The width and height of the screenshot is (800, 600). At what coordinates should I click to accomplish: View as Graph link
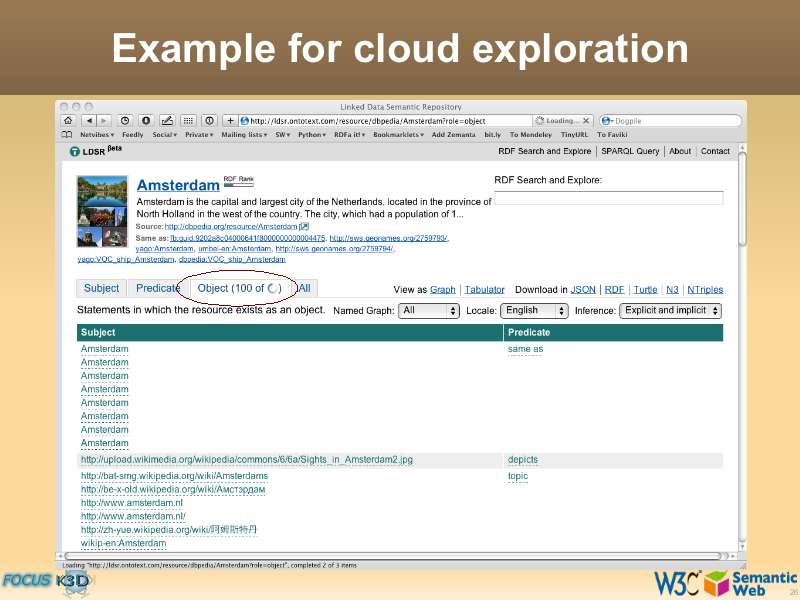point(442,290)
